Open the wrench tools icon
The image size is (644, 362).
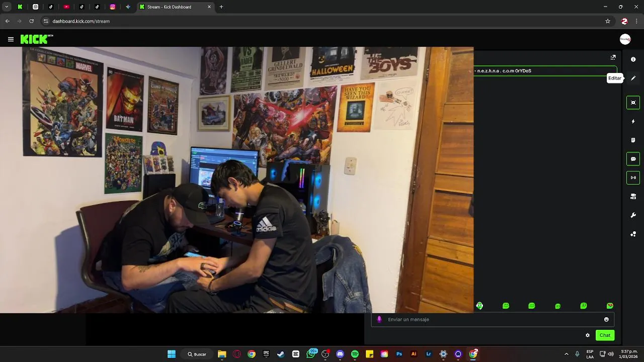click(x=633, y=215)
